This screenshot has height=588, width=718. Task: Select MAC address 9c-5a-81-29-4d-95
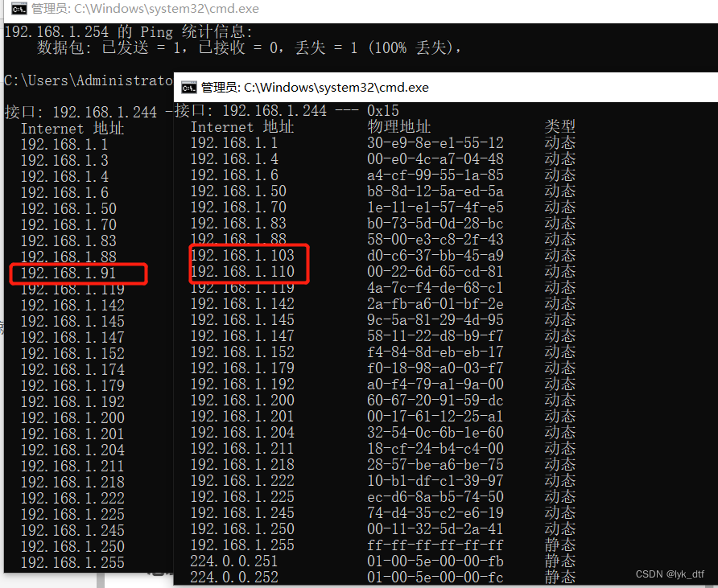[435, 319]
